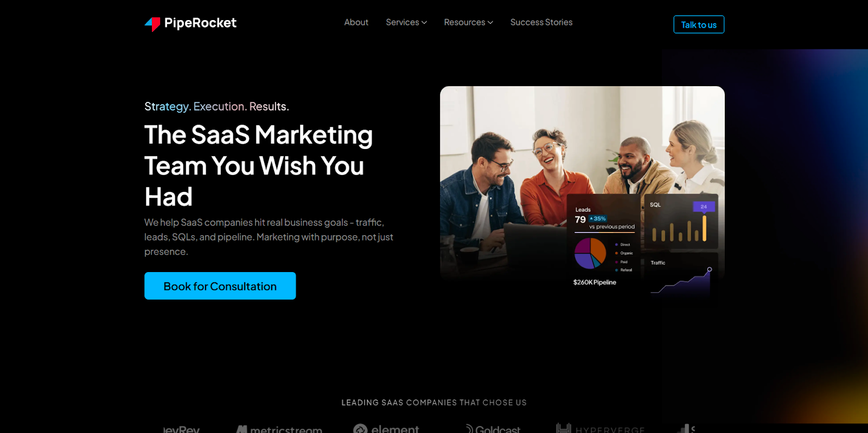
Task: Click Book for Consultation button
Action: pos(220,286)
